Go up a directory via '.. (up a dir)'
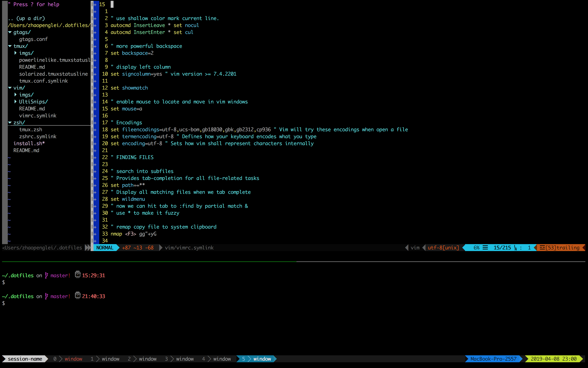This screenshot has width=588, height=368. (26, 18)
